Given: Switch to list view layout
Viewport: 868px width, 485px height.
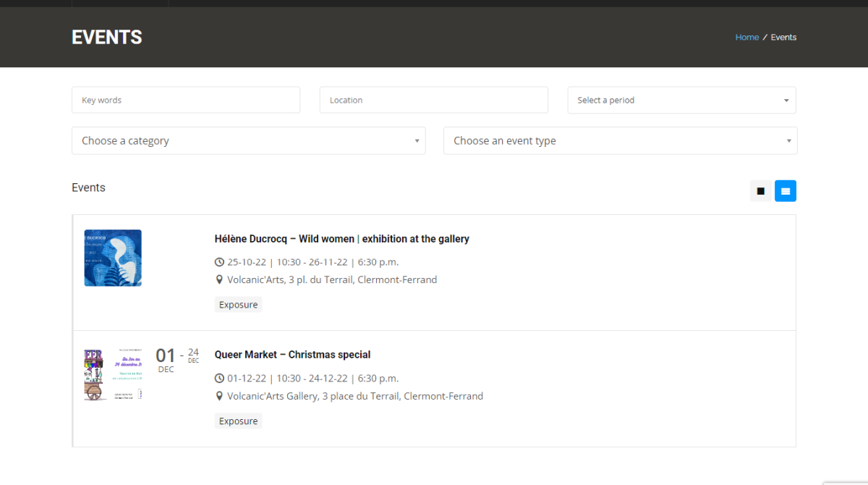Looking at the screenshot, I should (786, 191).
